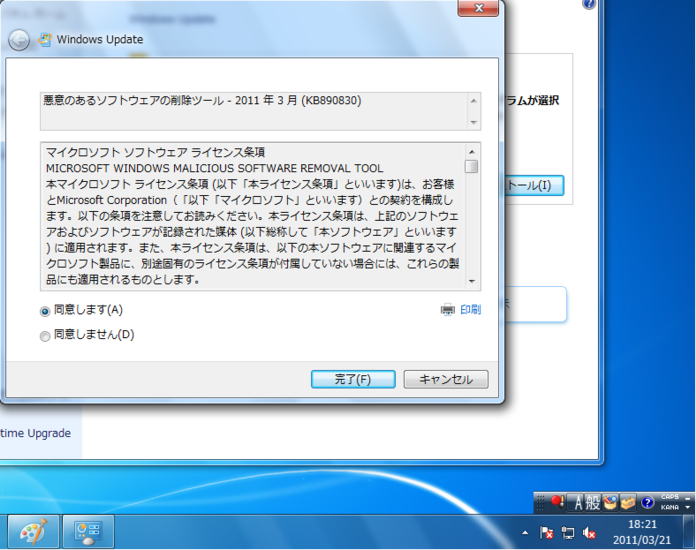696x550 pixels.
Task: Click the up arrow of the license text scrollbar
Action: [472, 152]
